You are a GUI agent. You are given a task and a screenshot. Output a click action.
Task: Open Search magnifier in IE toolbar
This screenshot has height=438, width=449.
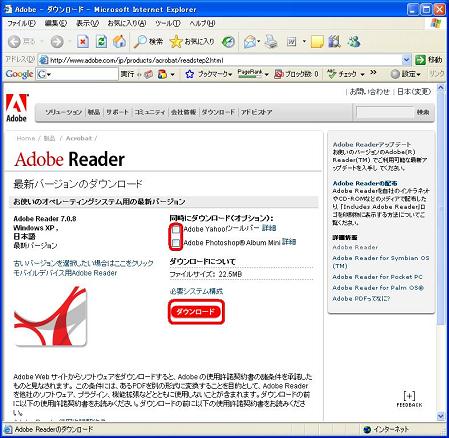[149, 42]
